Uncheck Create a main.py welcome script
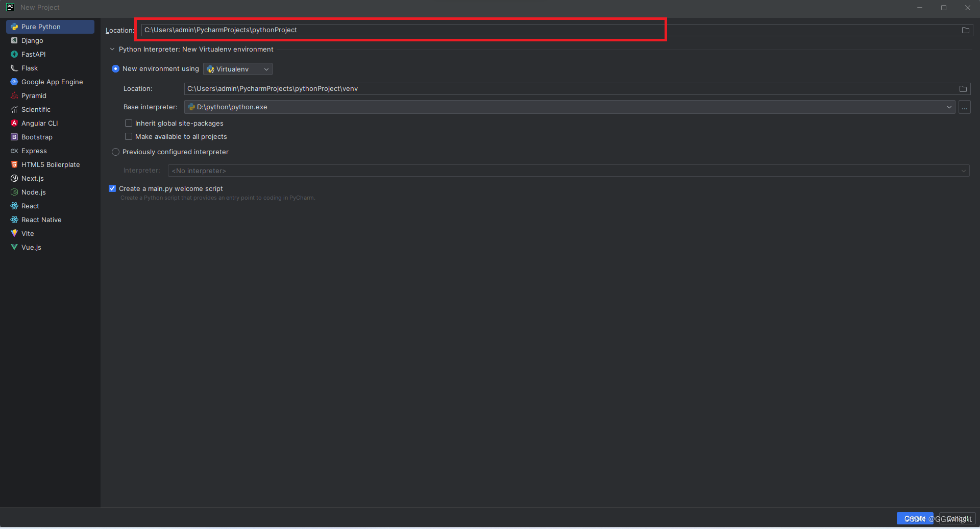980x529 pixels. [112, 189]
